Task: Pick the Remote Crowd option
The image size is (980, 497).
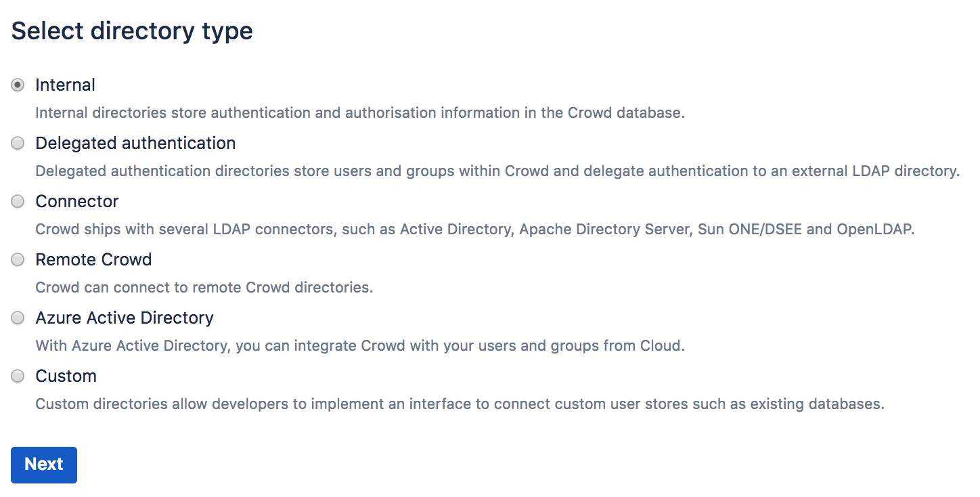Action: 17,259
